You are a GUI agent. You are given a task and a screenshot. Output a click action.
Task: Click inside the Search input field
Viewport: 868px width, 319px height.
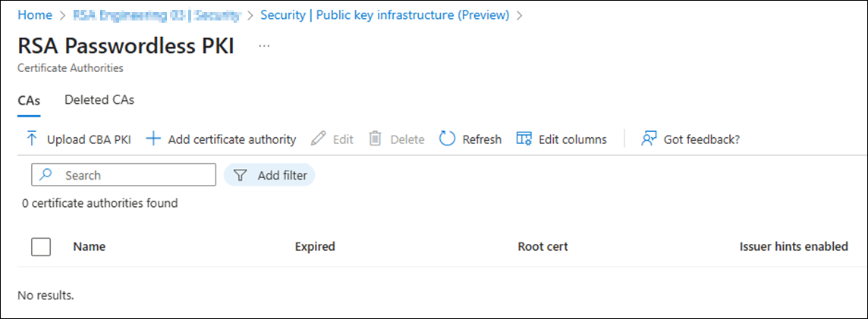tap(124, 175)
